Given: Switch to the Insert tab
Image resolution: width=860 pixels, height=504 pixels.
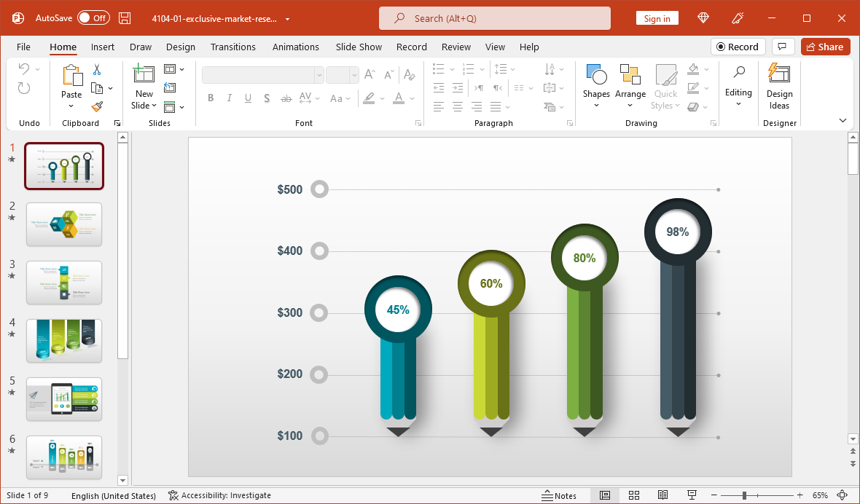Looking at the screenshot, I should pyautogui.click(x=103, y=47).
